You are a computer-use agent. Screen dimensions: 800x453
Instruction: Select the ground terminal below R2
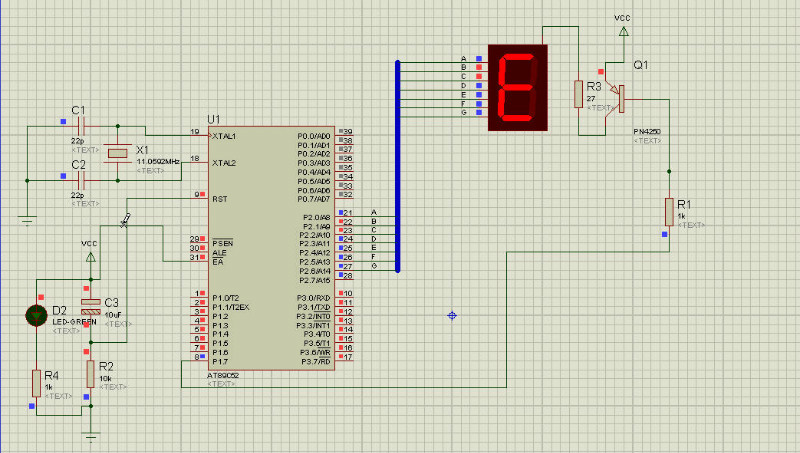point(91,434)
